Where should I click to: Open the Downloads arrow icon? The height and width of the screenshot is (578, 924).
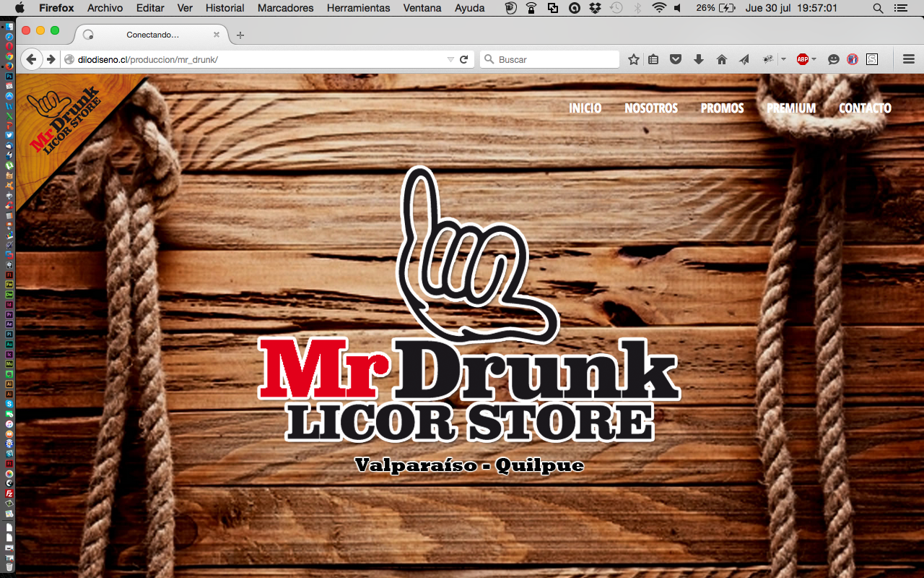click(x=698, y=59)
